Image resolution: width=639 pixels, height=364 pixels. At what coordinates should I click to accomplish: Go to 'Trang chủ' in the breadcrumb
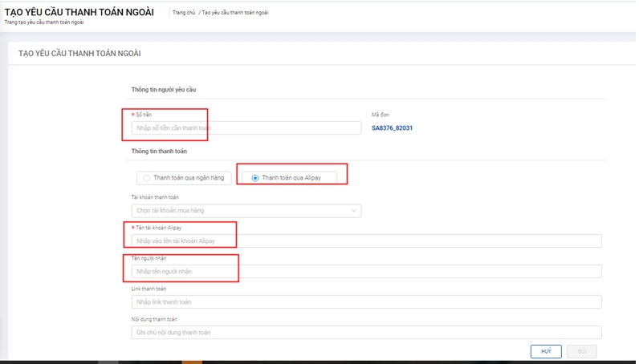(184, 13)
